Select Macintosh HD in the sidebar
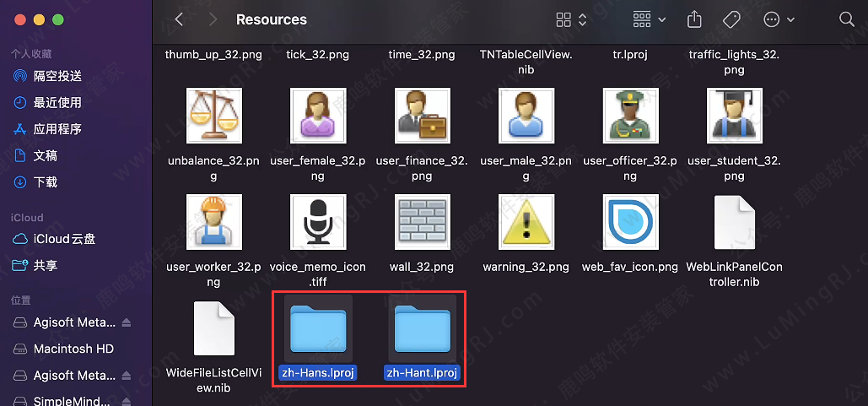 (73, 349)
